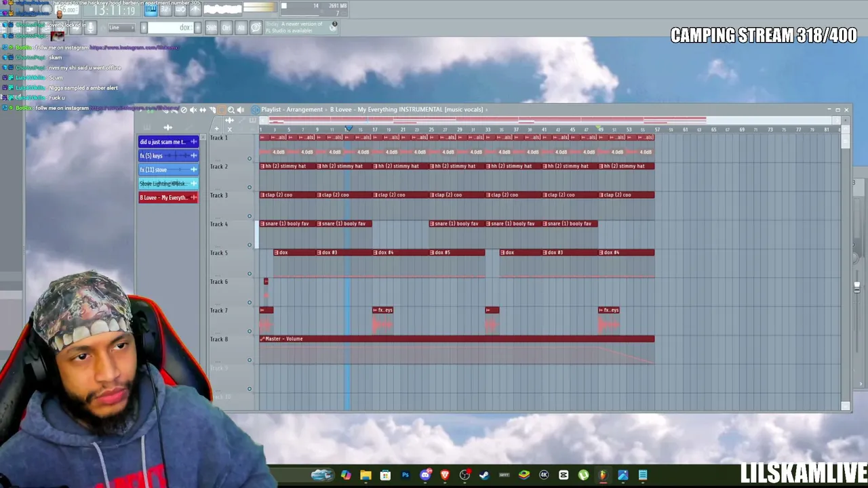Viewport: 868px width, 488px height.
Task: Open CapCut from the taskbar
Action: (564, 475)
